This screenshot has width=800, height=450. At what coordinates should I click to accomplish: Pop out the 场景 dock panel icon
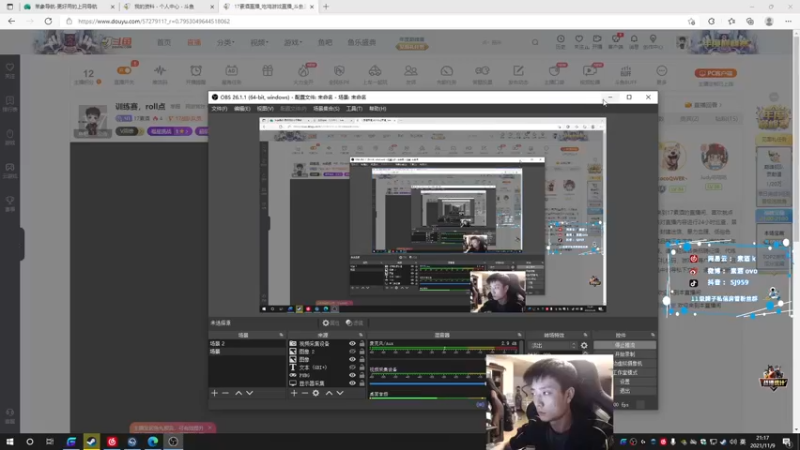(x=281, y=335)
